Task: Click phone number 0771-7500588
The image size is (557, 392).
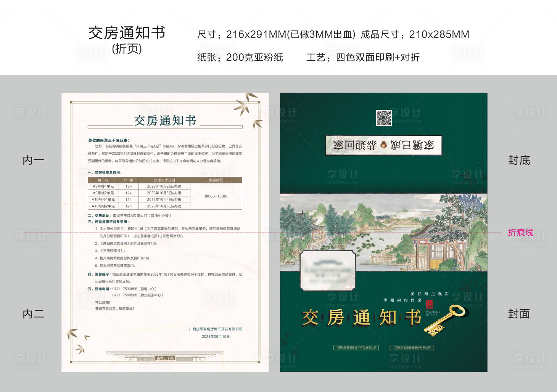Action: tap(125, 295)
